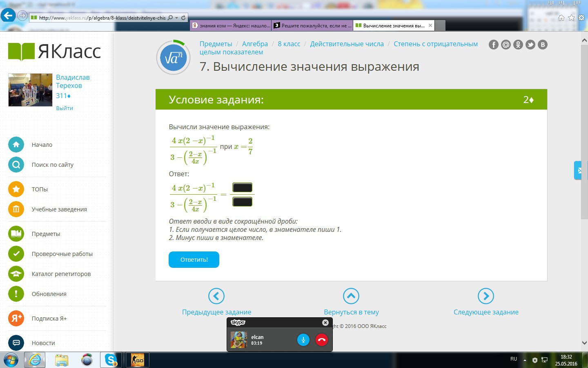
Task: Click the ТОПы star icon
Action: 16,189
